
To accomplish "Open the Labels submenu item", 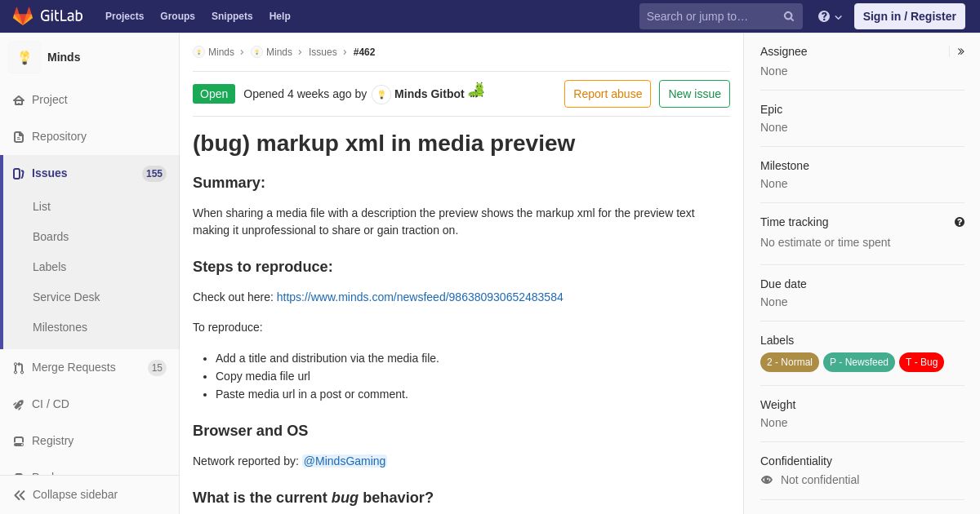I will (49, 267).
